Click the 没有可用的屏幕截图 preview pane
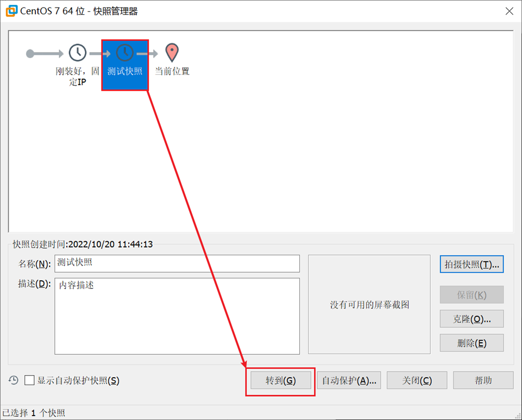522x420 pixels. click(x=369, y=304)
